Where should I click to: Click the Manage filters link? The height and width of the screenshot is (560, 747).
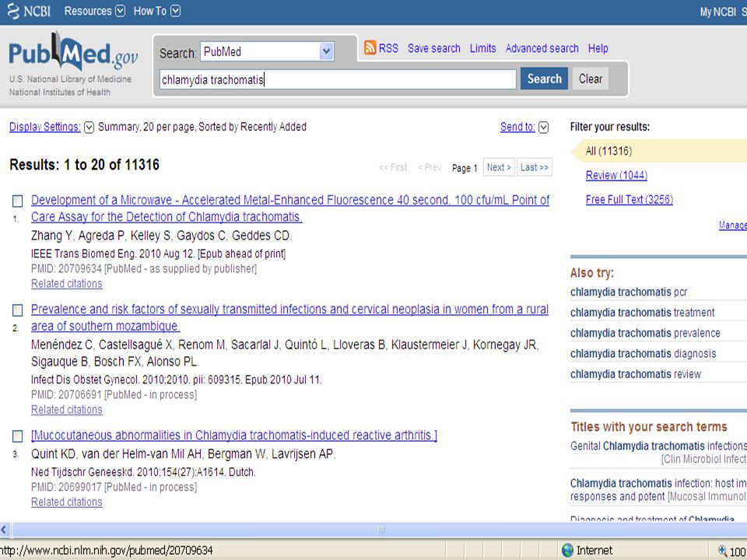733,226
